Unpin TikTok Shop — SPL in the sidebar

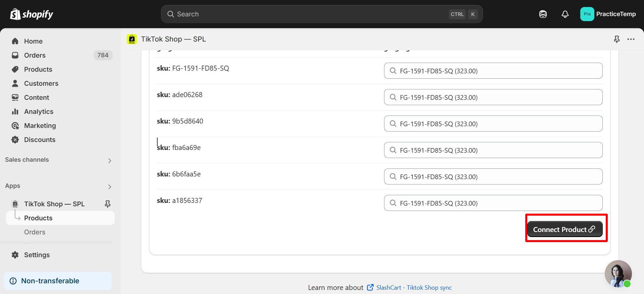(107, 204)
